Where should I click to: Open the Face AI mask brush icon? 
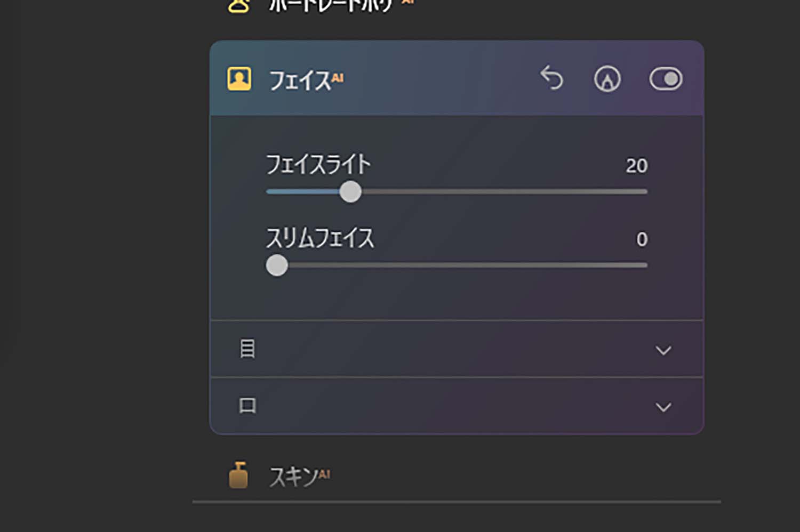607,79
